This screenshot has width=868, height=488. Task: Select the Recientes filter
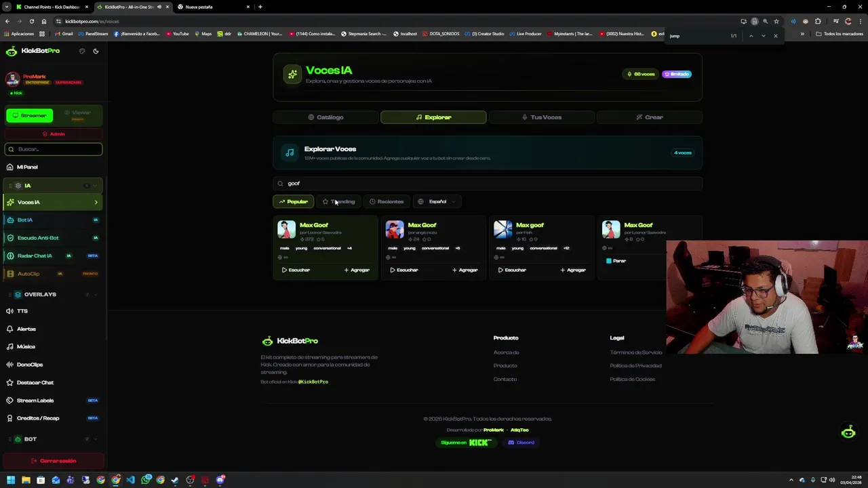(x=387, y=201)
